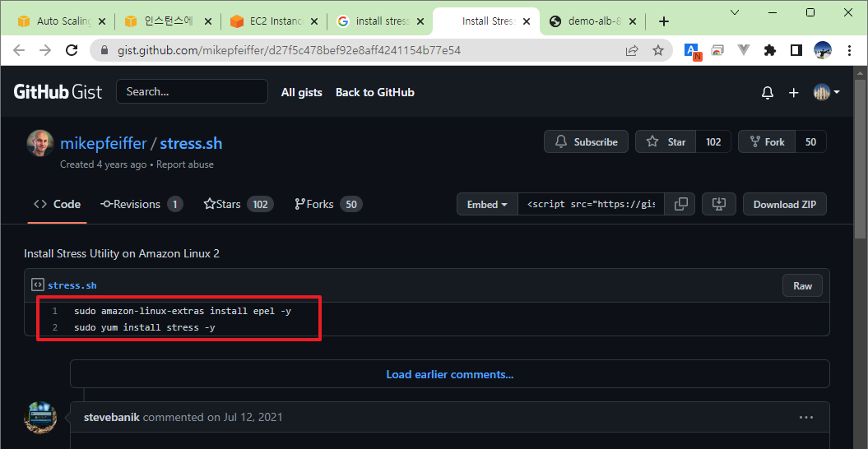The width and height of the screenshot is (868, 449).
Task: Click the address bar URL
Action: click(x=288, y=50)
